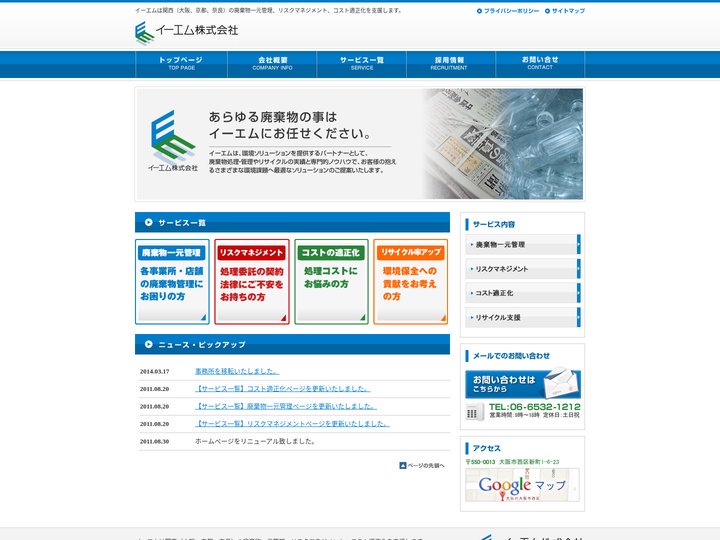720x540 pixels.
Task: Open news link 事務所を移転いたしました
Action: tap(237, 371)
